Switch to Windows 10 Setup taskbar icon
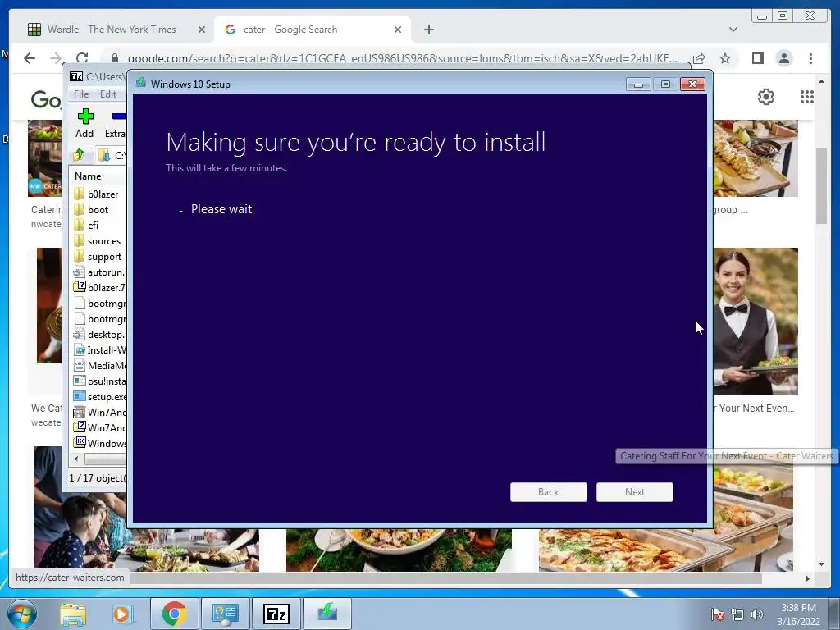840x630 pixels. [x=327, y=614]
